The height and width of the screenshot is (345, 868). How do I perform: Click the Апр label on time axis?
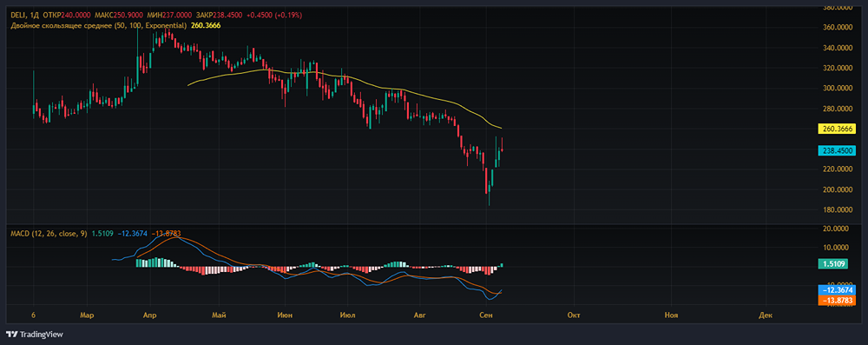tap(149, 315)
